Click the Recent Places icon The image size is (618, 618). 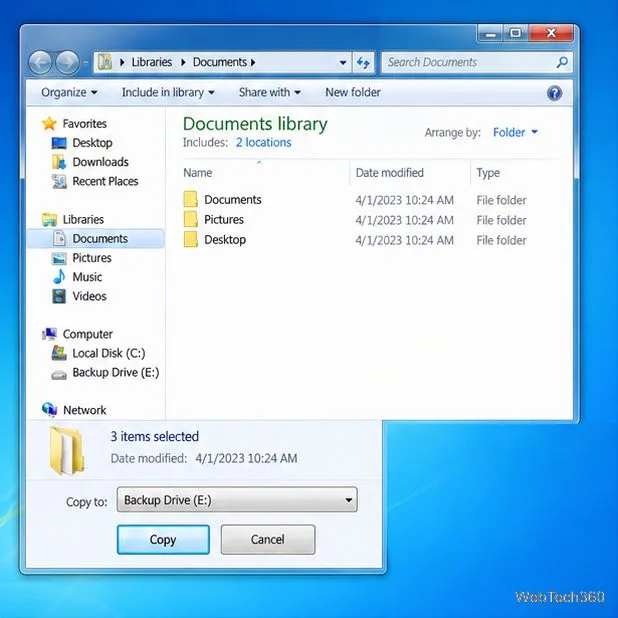(x=59, y=181)
